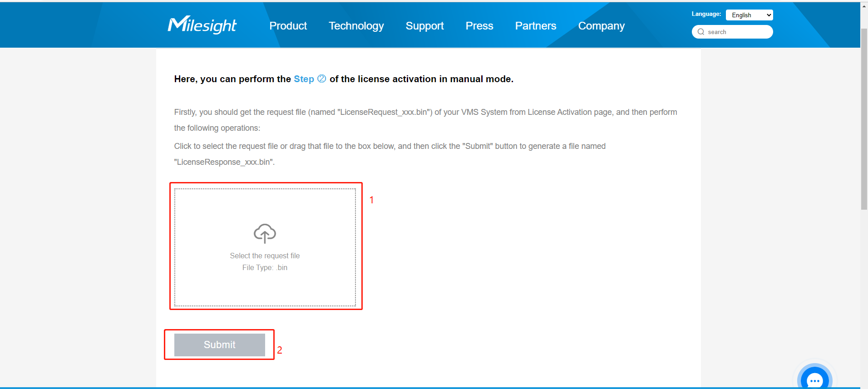Follow the blue Step link

pyautogui.click(x=304, y=79)
